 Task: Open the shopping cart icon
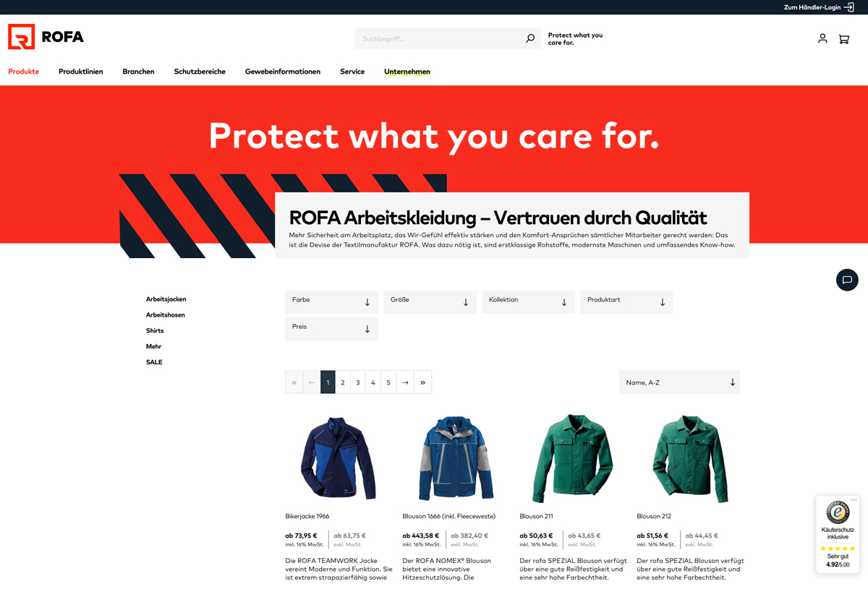click(x=843, y=39)
